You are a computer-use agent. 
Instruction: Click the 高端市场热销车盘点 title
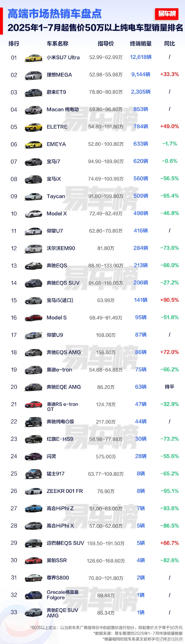pyautogui.click(x=55, y=14)
